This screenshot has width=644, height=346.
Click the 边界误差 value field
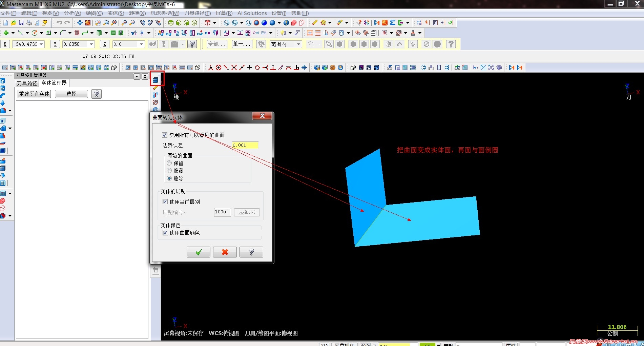tap(245, 145)
